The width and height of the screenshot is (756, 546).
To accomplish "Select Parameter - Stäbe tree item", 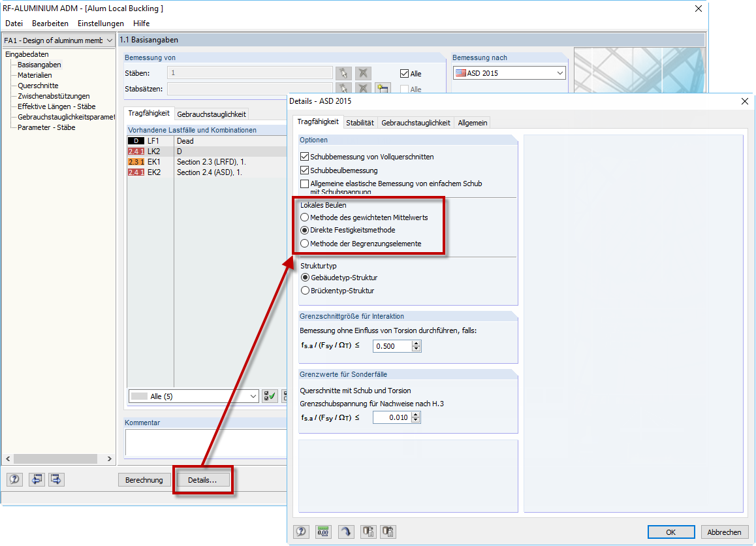I will pyautogui.click(x=46, y=127).
